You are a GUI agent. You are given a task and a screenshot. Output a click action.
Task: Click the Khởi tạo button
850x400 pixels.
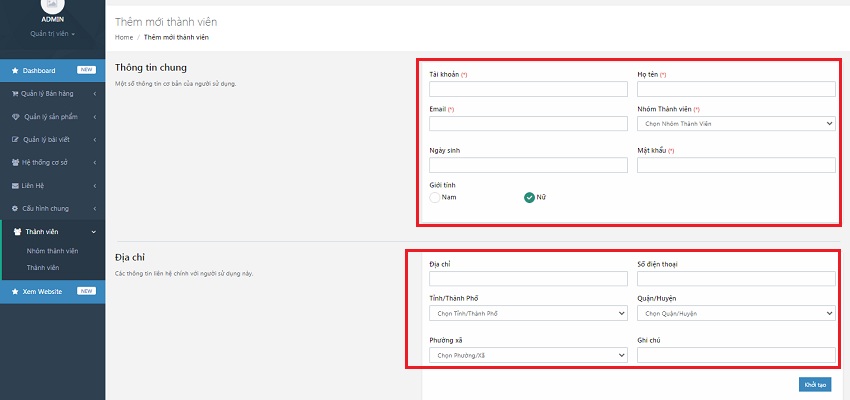pos(814,385)
